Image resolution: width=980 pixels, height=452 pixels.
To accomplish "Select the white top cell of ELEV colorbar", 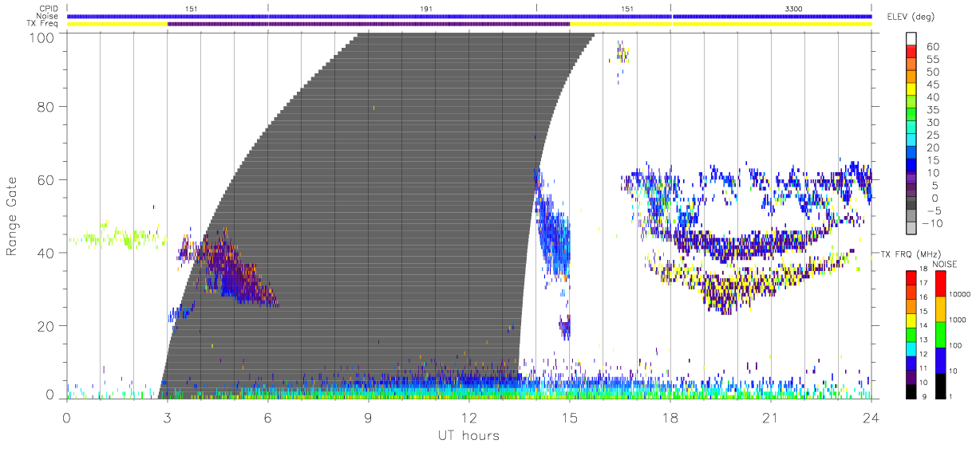I will [912, 39].
